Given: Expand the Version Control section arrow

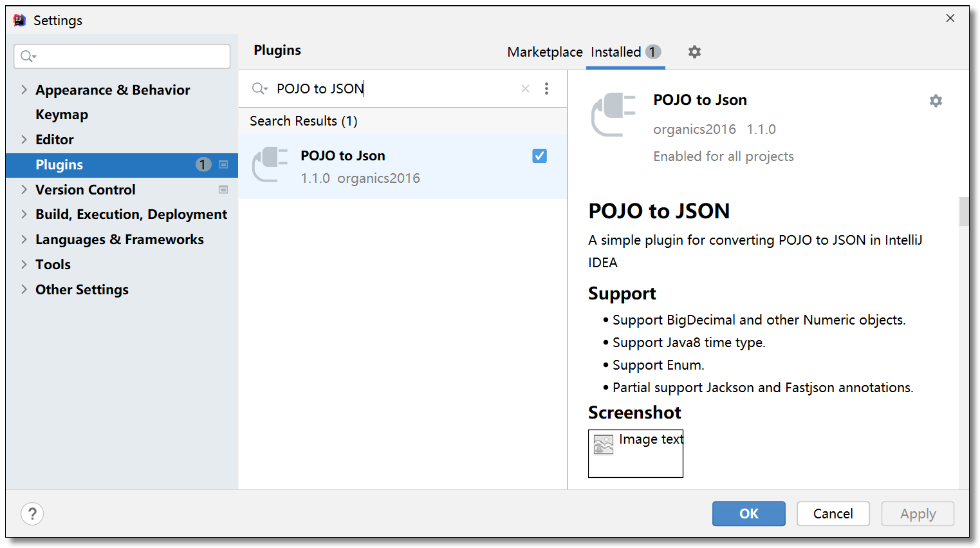Looking at the screenshot, I should [24, 189].
